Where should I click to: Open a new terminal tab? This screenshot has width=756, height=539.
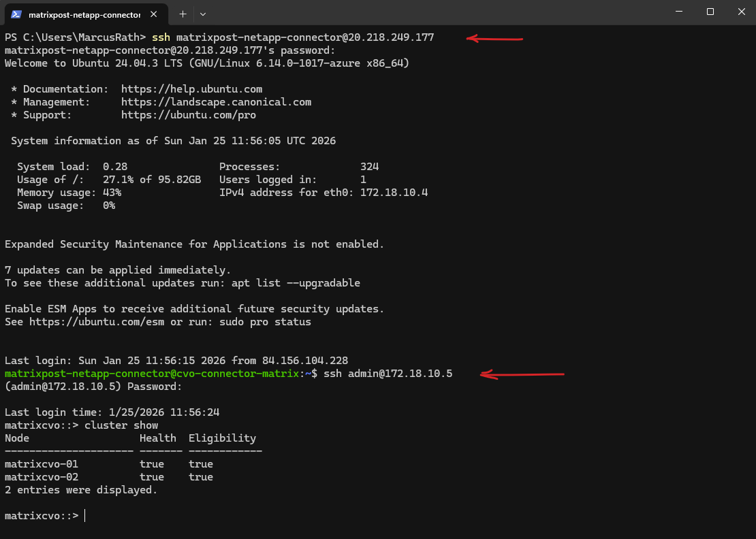pos(183,14)
